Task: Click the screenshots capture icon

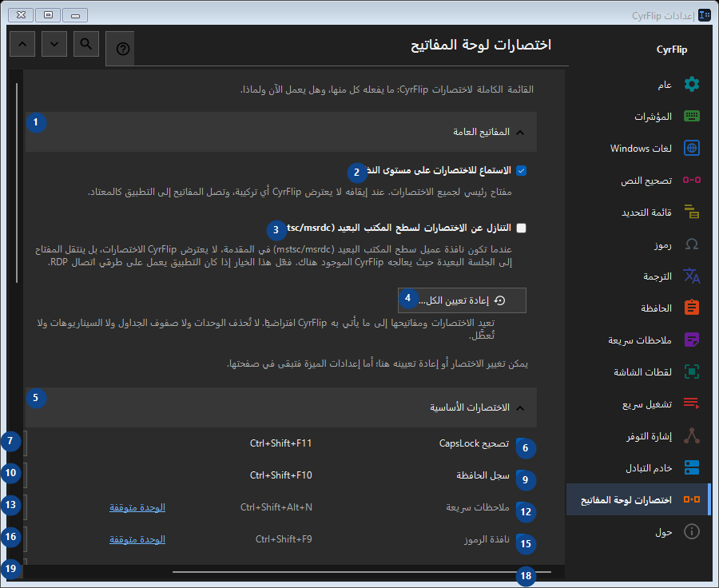Action: click(692, 371)
